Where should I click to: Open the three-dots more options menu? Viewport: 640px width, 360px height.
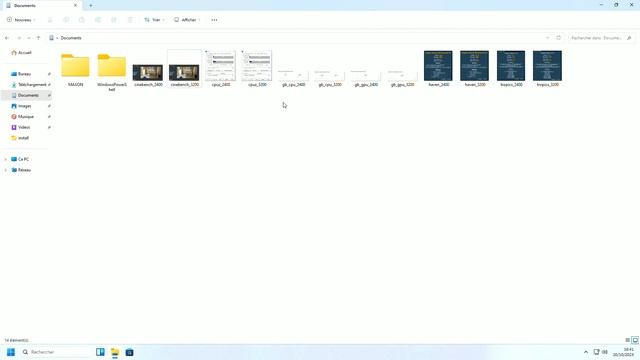(214, 20)
